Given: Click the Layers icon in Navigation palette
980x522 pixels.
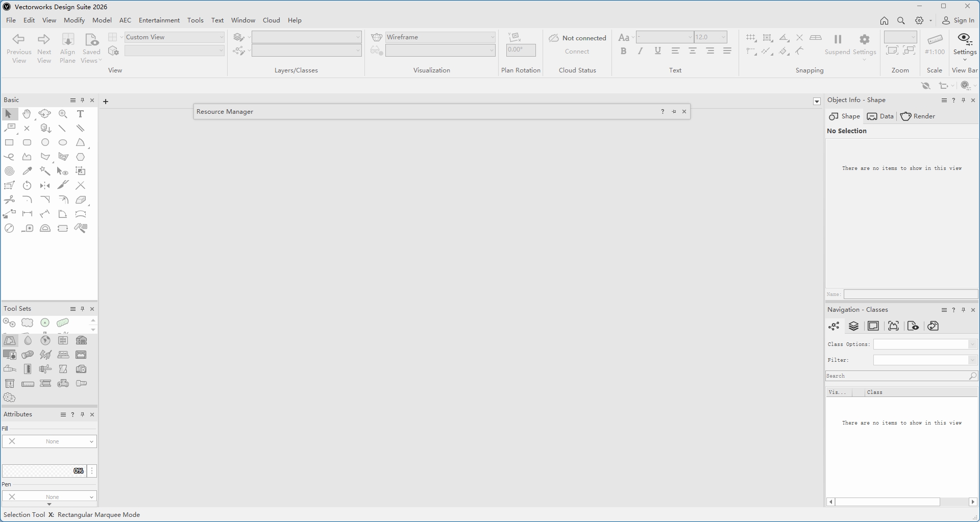Looking at the screenshot, I should coord(853,326).
